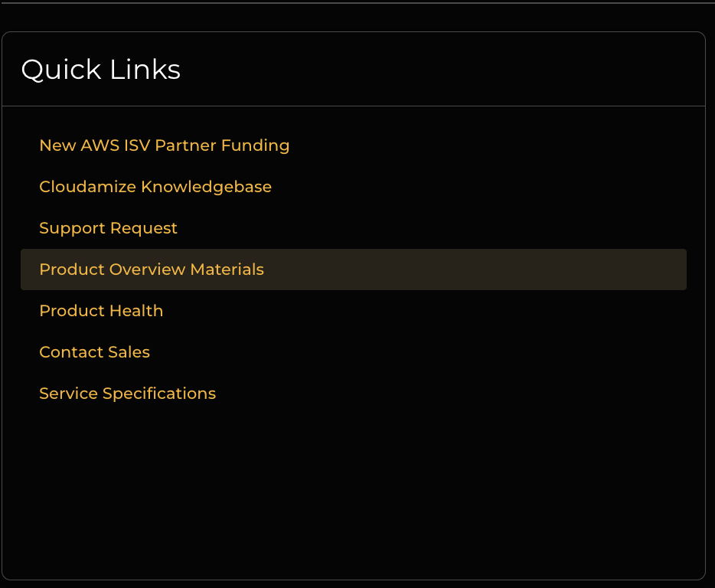
Task: Check the Product Health page link
Action: pos(100,311)
